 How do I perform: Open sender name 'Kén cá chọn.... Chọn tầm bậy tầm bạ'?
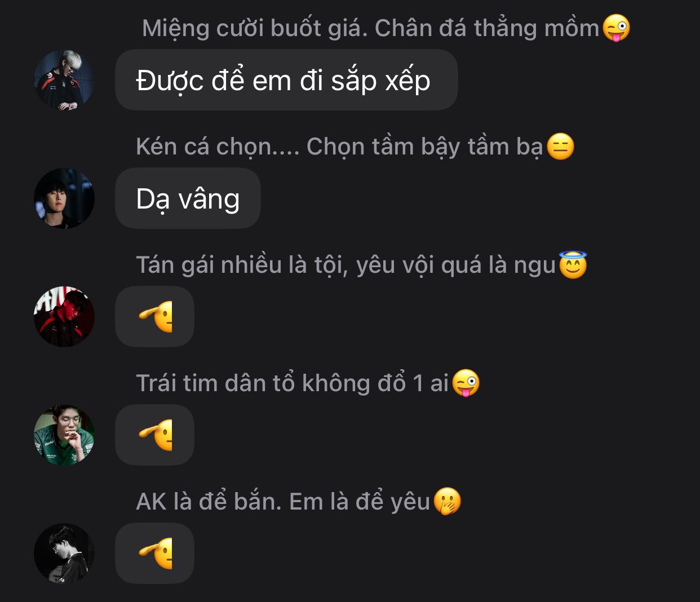coord(339,147)
